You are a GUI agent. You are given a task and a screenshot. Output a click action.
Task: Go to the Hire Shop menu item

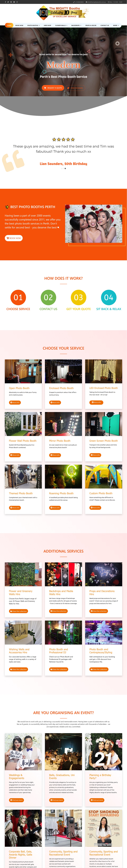click(47, 25)
